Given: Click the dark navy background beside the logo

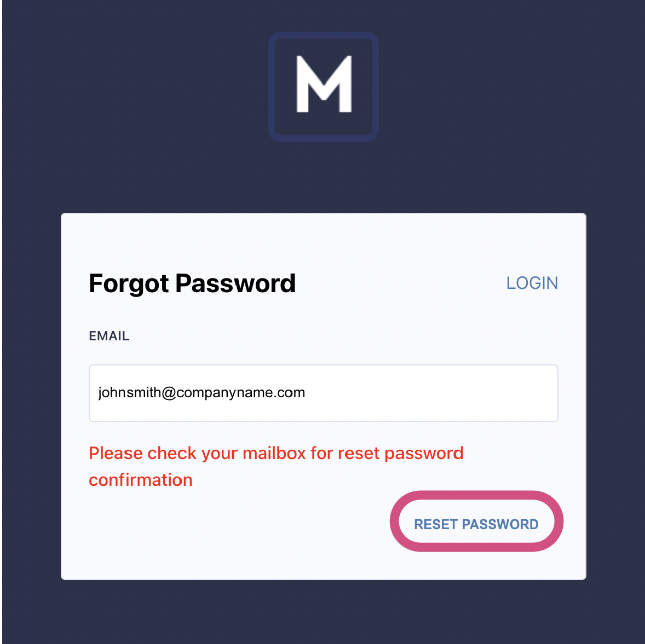Looking at the screenshot, I should [164, 88].
